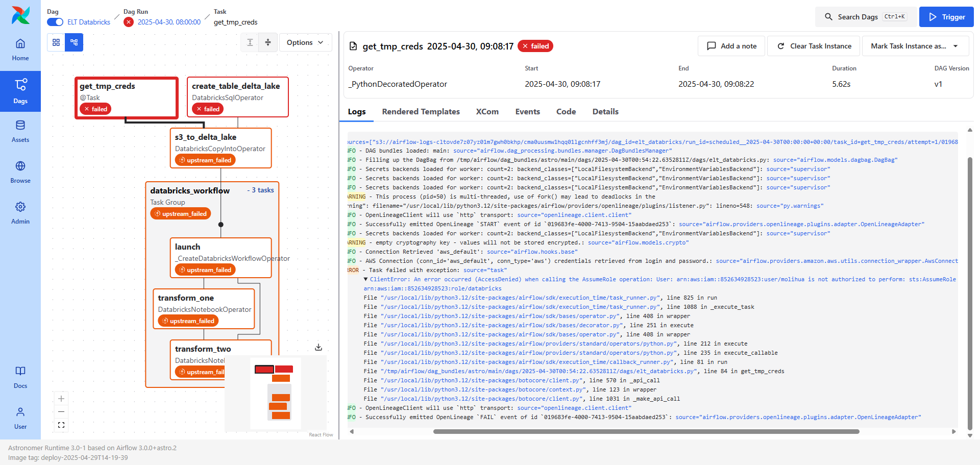
Task: Click log scroll right arrow
Action: coord(953,431)
